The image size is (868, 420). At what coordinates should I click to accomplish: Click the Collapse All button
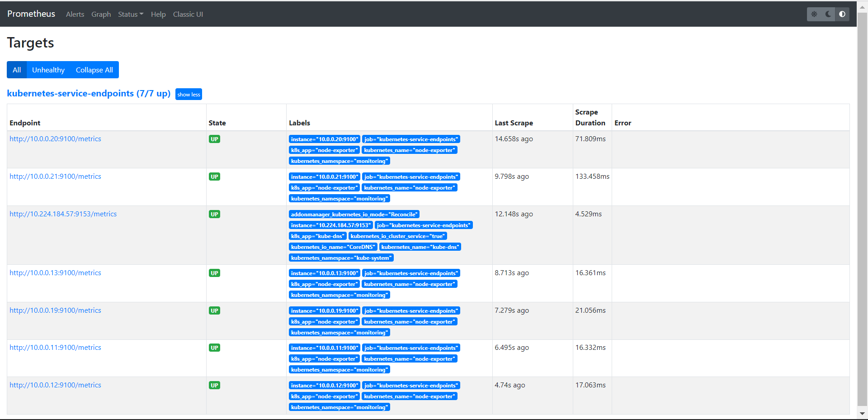tap(94, 70)
